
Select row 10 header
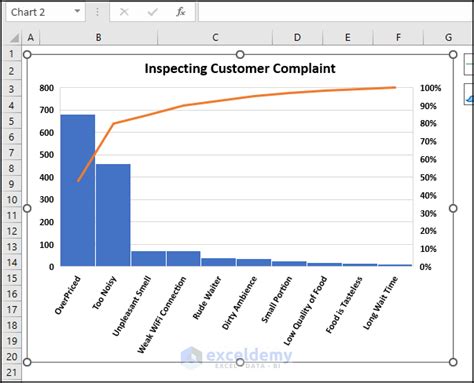coord(11,200)
